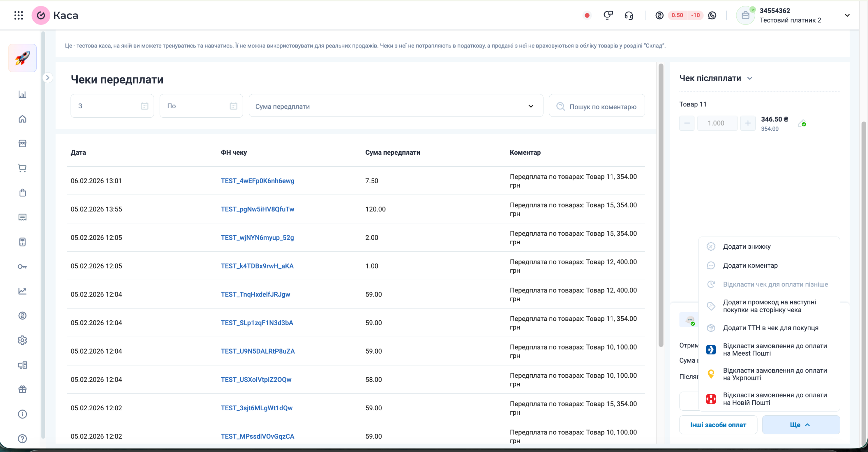The image size is (868, 452).
Task: Open settings gear in sidebar
Action: pyautogui.click(x=22, y=340)
